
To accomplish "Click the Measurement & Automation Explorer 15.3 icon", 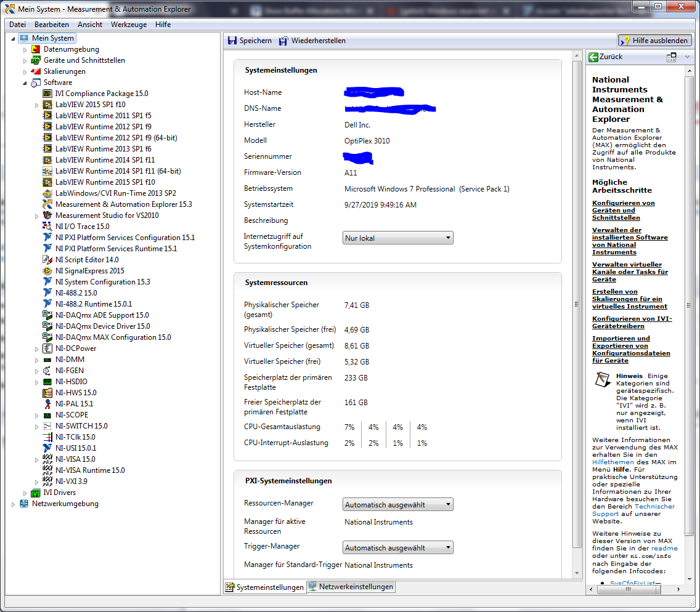I will click(x=47, y=204).
